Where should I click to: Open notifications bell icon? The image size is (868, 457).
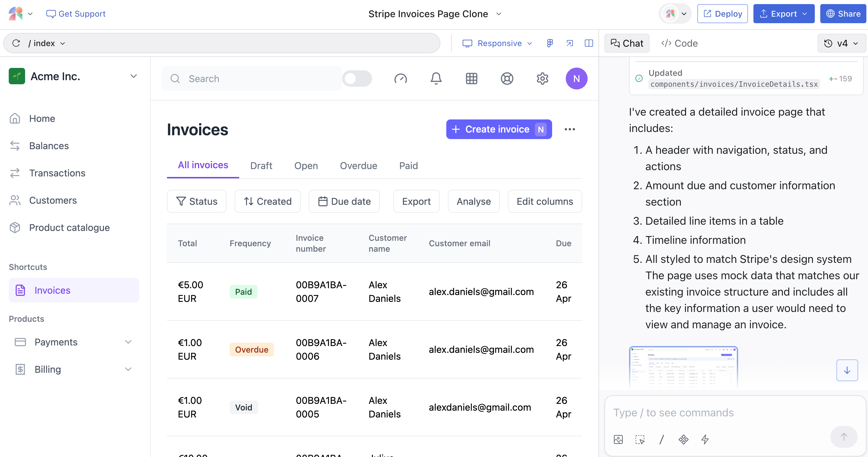click(x=436, y=79)
